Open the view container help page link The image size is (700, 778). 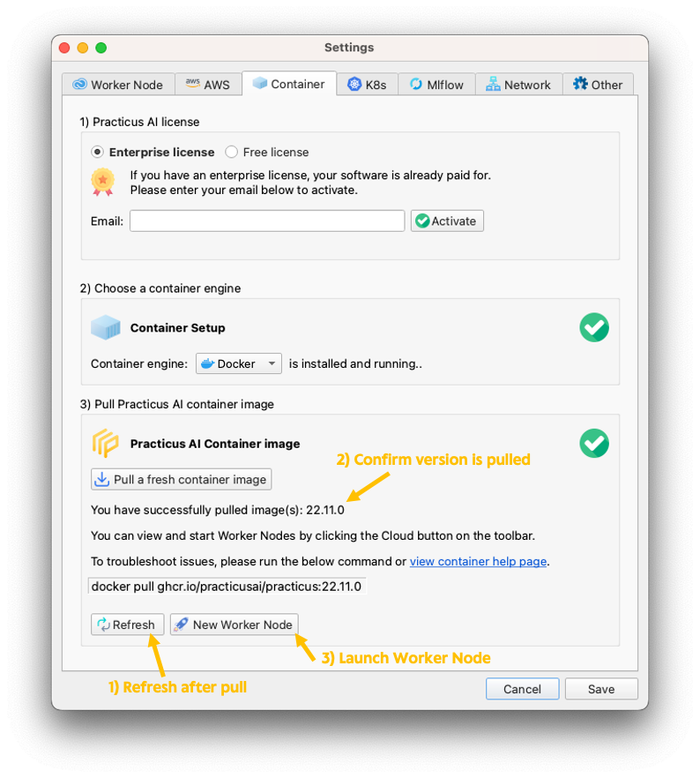click(x=478, y=561)
